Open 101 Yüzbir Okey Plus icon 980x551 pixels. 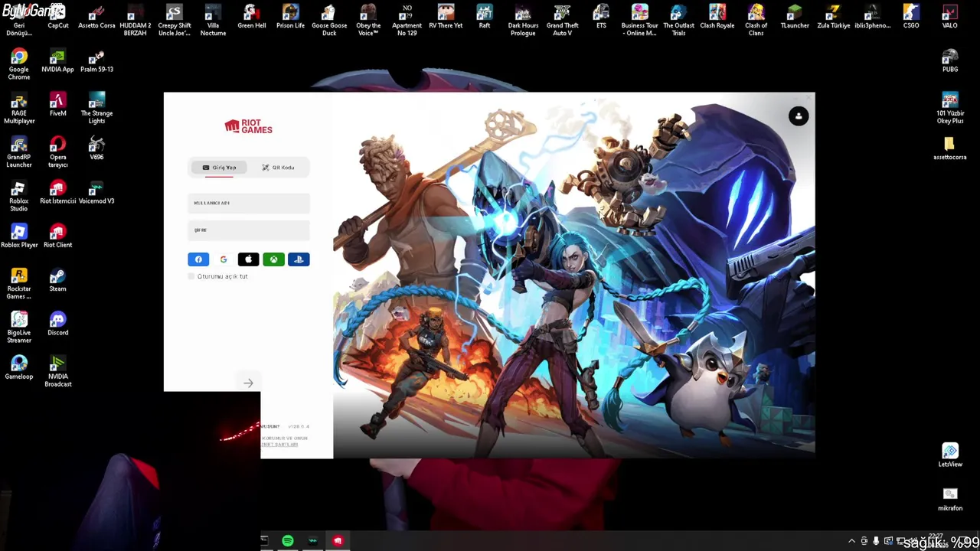[950, 109]
